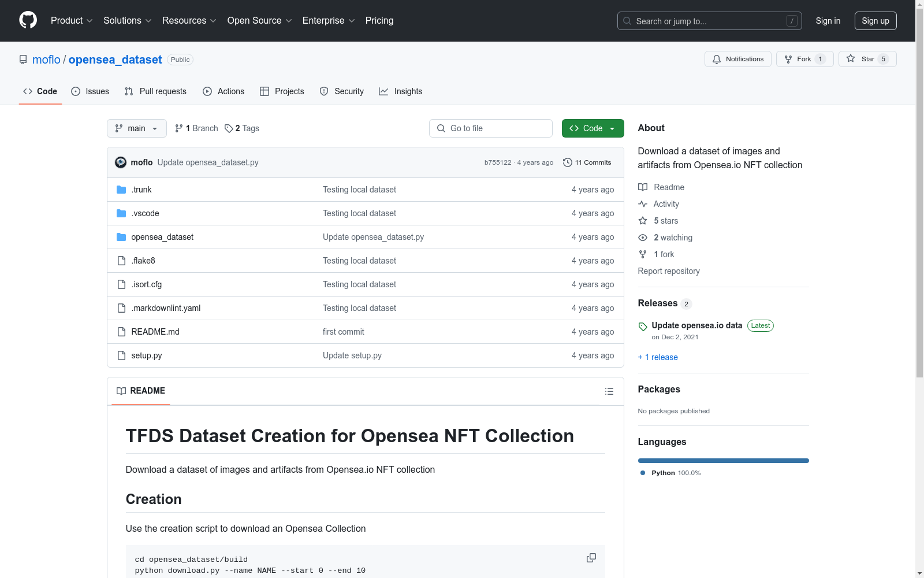This screenshot has width=924, height=578.
Task: Open the README outline list icon
Action: click(609, 391)
